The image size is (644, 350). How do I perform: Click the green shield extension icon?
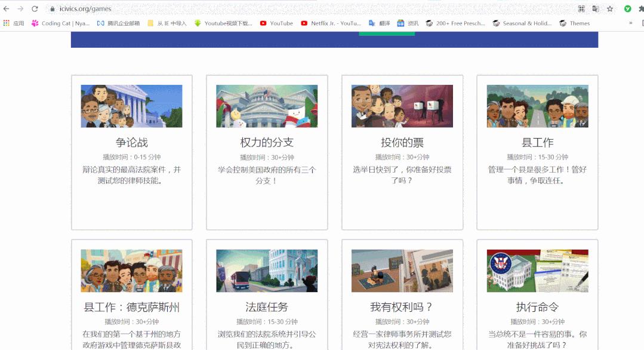click(627, 9)
